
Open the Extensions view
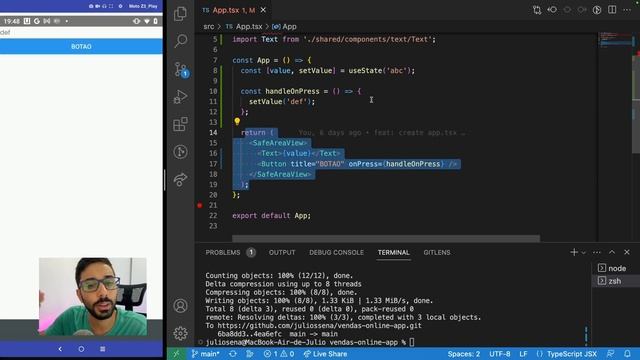tap(180, 124)
